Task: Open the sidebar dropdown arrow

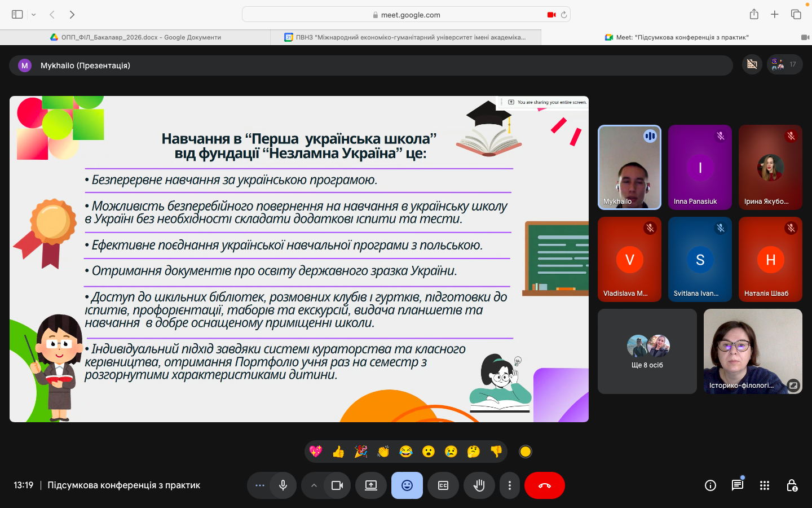Action: point(33,14)
